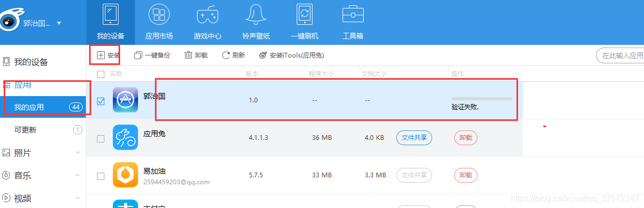Screen dimensions: 644x208
Task: Click the 易加油 orange app icon
Action: 125,175
